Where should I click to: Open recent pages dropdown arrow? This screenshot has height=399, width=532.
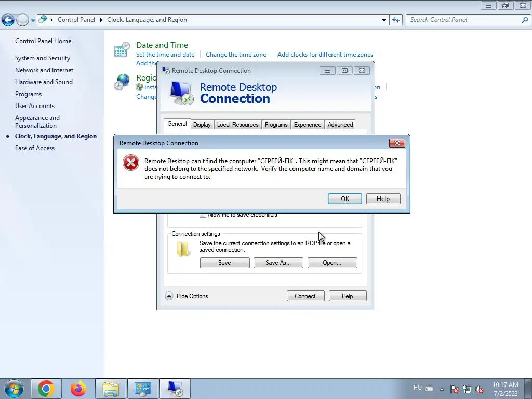(33, 20)
